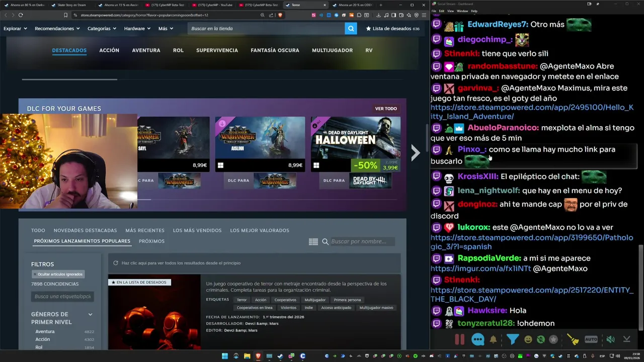The image size is (644, 362).
Task: Click the 'Busca una etiqueta' tag search field
Action: [62, 297]
